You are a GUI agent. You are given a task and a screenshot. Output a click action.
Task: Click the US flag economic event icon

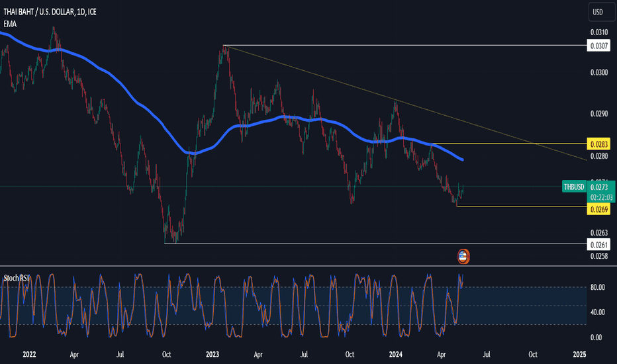pos(463,257)
